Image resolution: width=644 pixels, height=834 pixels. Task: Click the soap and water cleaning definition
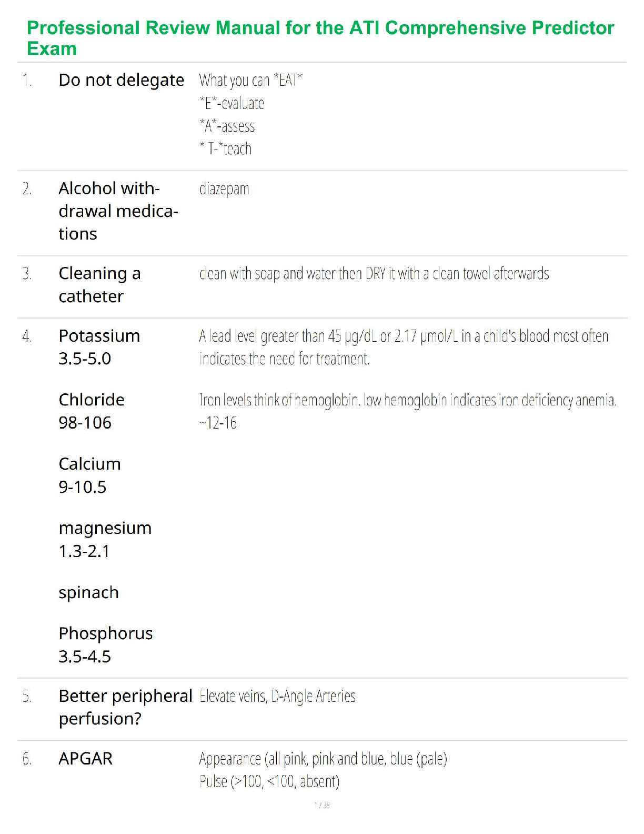(374, 274)
